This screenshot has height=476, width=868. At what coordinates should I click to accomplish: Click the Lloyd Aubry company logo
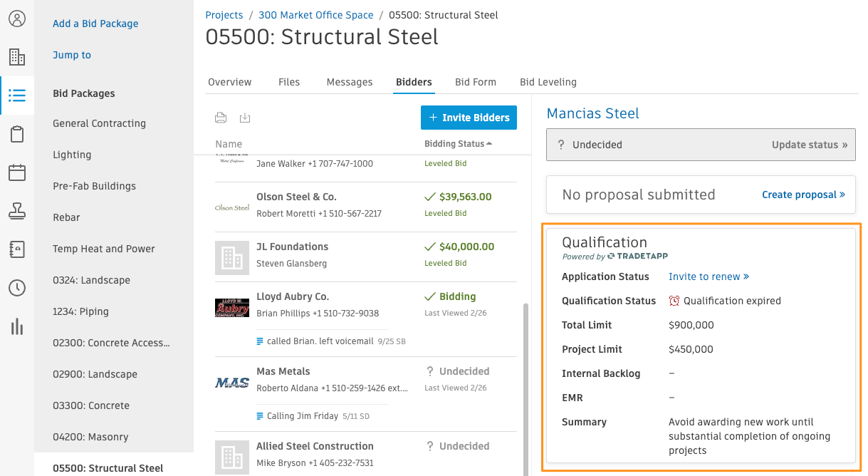pos(232,307)
